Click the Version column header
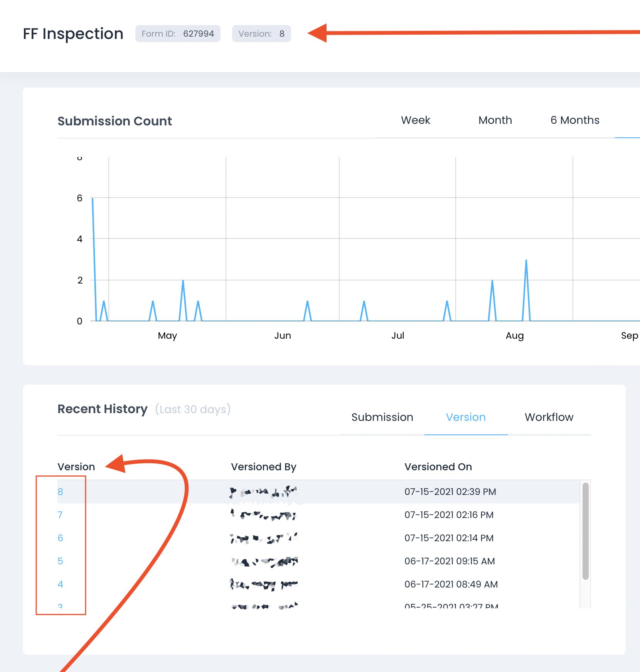 (76, 467)
